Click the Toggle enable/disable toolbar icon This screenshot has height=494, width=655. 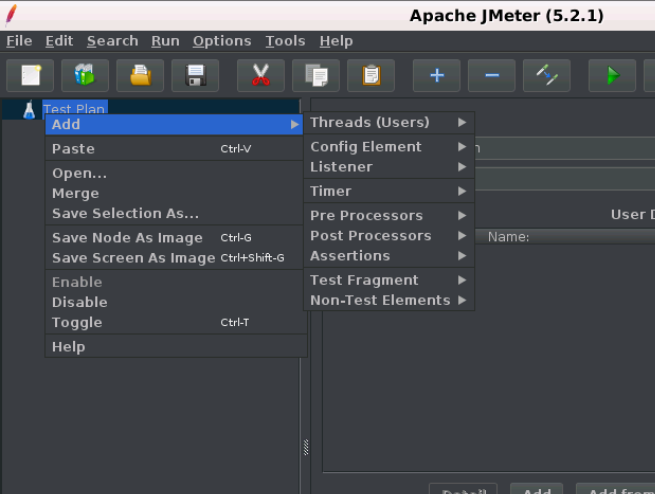click(547, 76)
